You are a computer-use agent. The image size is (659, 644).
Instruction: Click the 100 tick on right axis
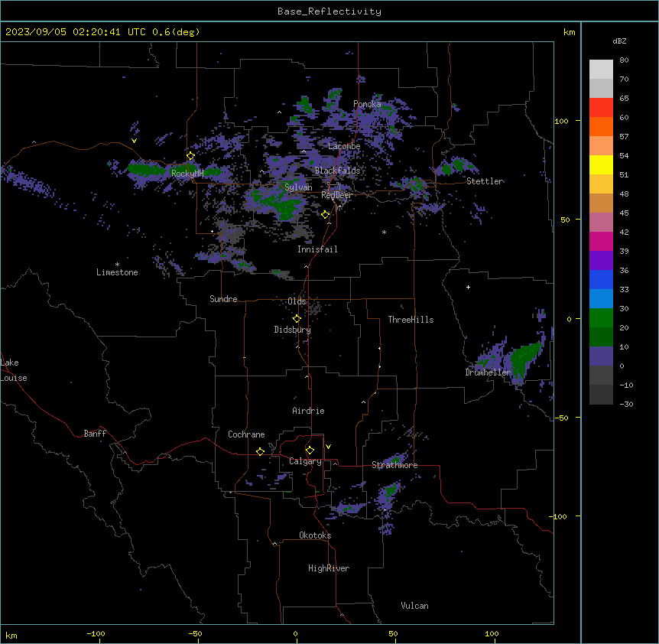coord(561,121)
